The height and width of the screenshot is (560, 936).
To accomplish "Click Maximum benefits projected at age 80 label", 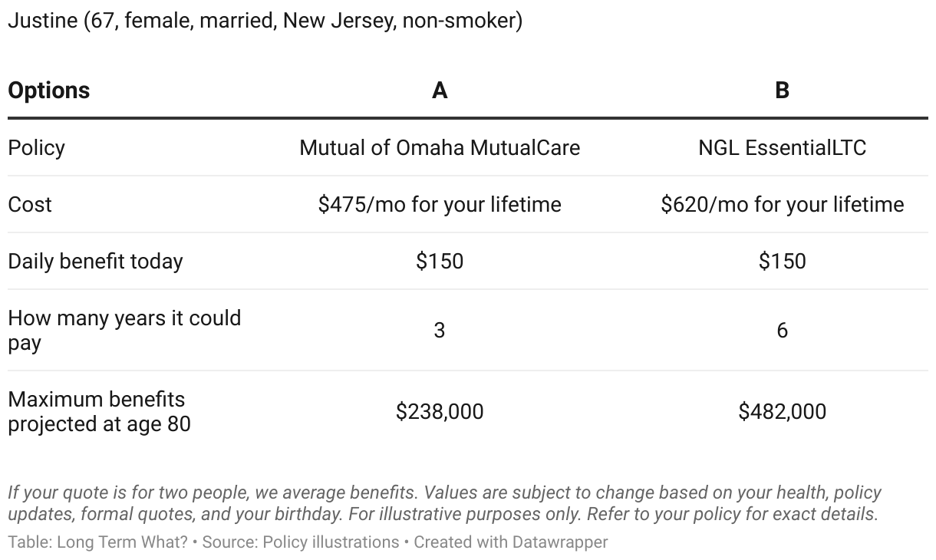I will click(99, 411).
